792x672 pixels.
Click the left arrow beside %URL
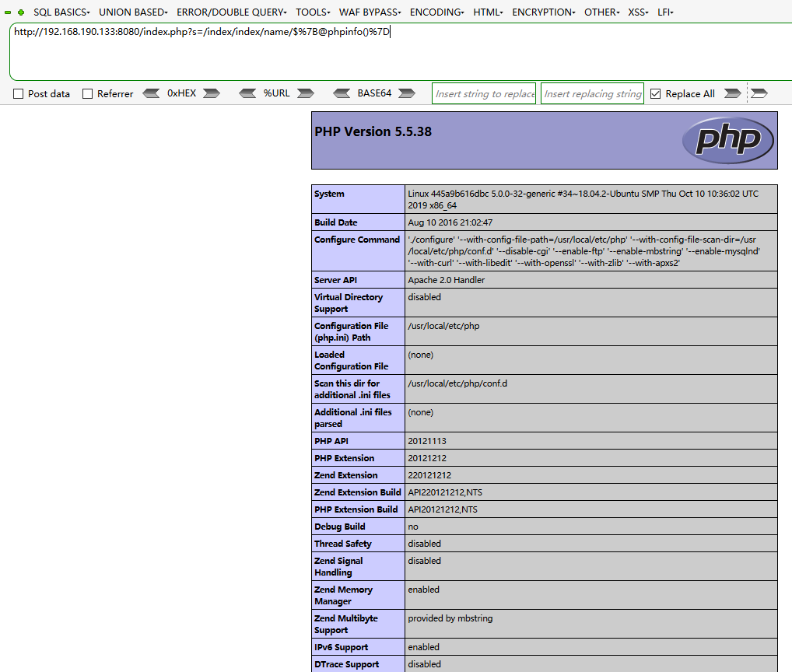point(247,93)
